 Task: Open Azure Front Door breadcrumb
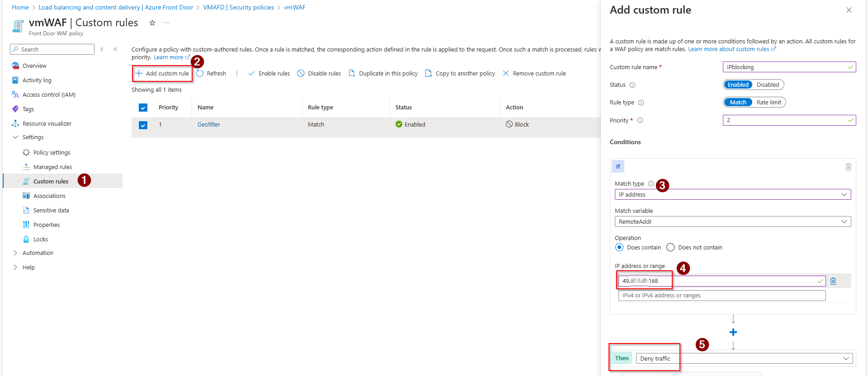pyautogui.click(x=116, y=7)
